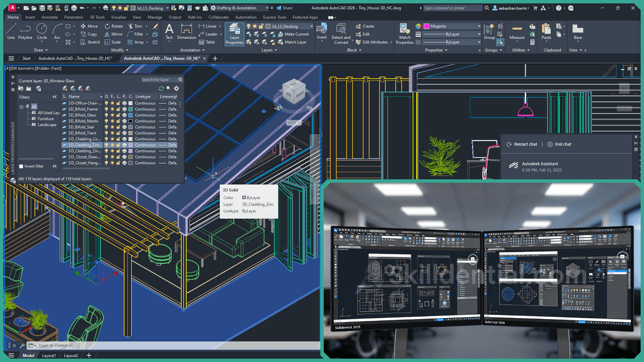Toggle off the lightbulb for 3D_Bifold_Glass layer

(x=106, y=115)
